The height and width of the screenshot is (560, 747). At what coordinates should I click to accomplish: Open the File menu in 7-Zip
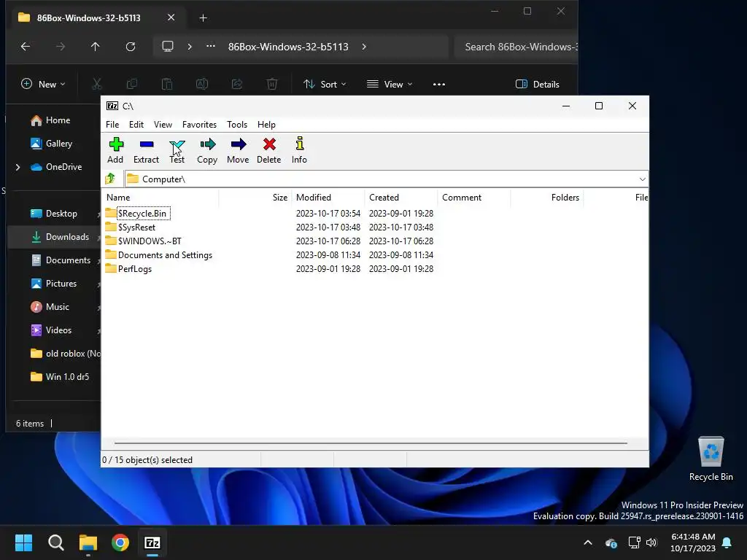pos(112,124)
